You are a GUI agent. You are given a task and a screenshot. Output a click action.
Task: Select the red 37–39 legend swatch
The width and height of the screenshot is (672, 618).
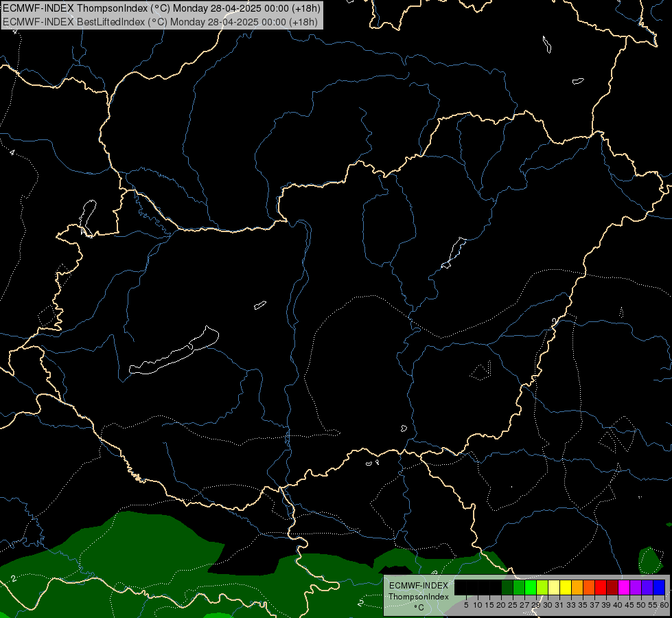600,587
